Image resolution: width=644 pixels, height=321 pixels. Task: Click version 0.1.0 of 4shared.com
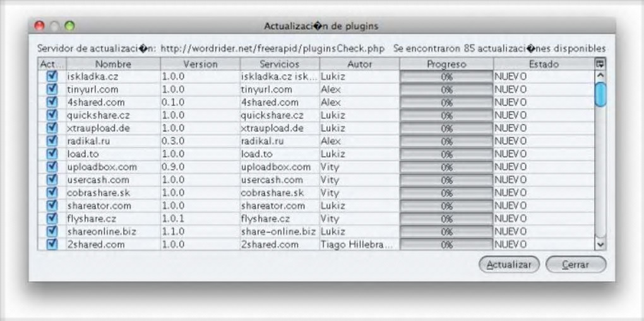[200, 102]
